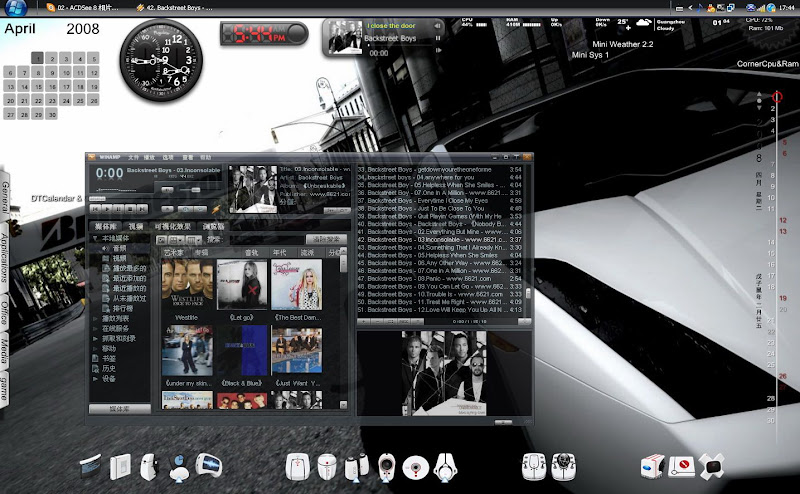This screenshot has height=494, width=800.
Task: Select the Westlife album thumbnail
Action: (x=187, y=284)
